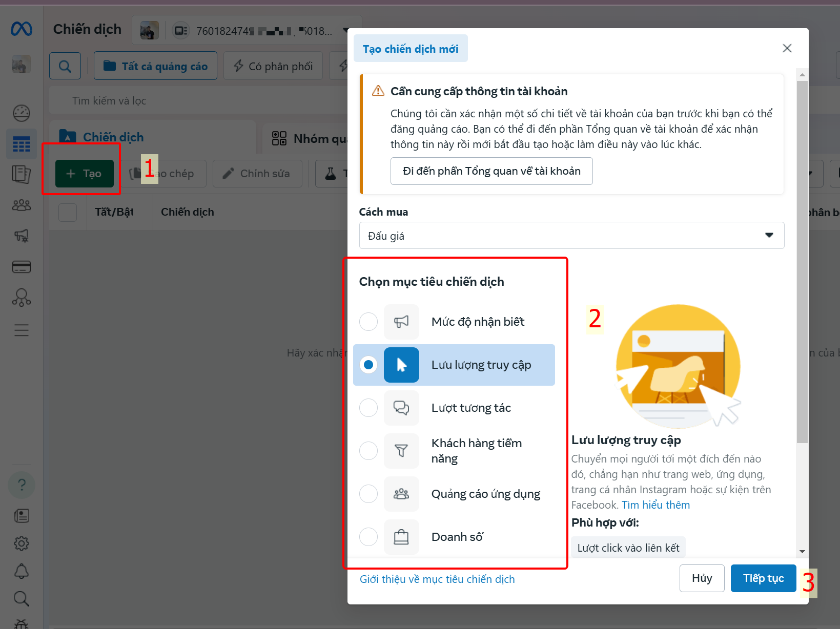Expand the all tools hamburger menu

22,330
